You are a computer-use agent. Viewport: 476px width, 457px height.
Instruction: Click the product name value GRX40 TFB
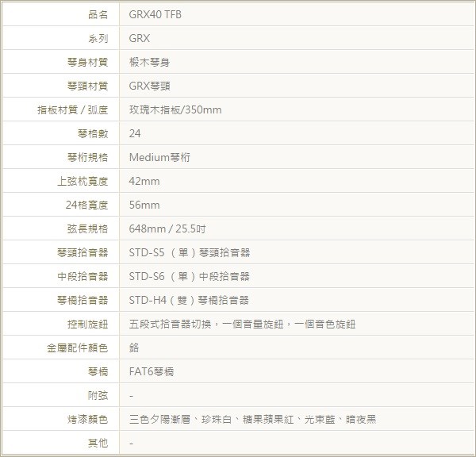[x=149, y=15]
